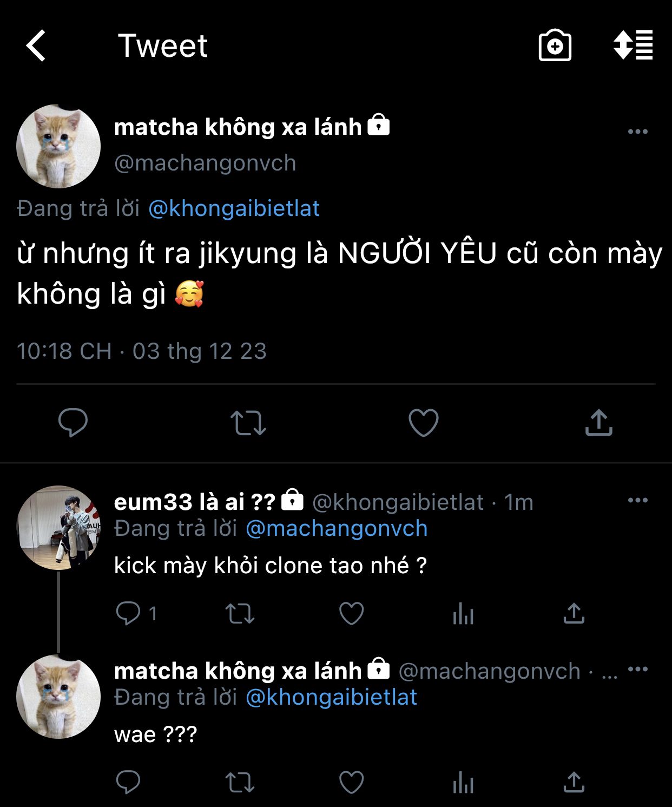Like the "kick mày khỏi clone" reply
The height and width of the screenshot is (807, 672).
[351, 614]
